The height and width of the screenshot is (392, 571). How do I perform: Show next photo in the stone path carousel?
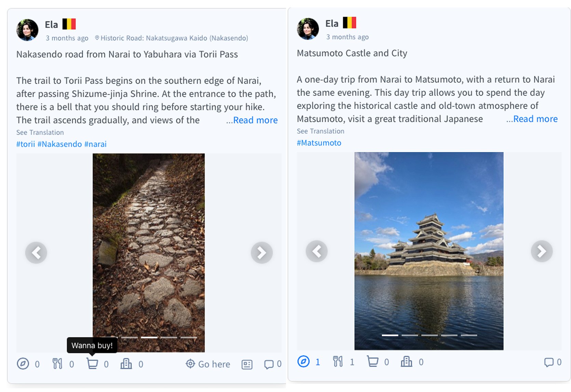[x=262, y=253]
